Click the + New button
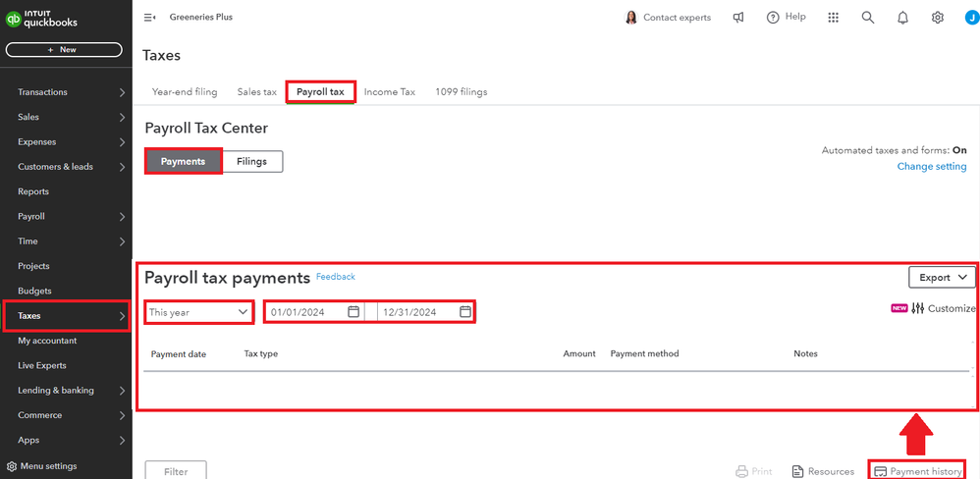 pos(64,49)
